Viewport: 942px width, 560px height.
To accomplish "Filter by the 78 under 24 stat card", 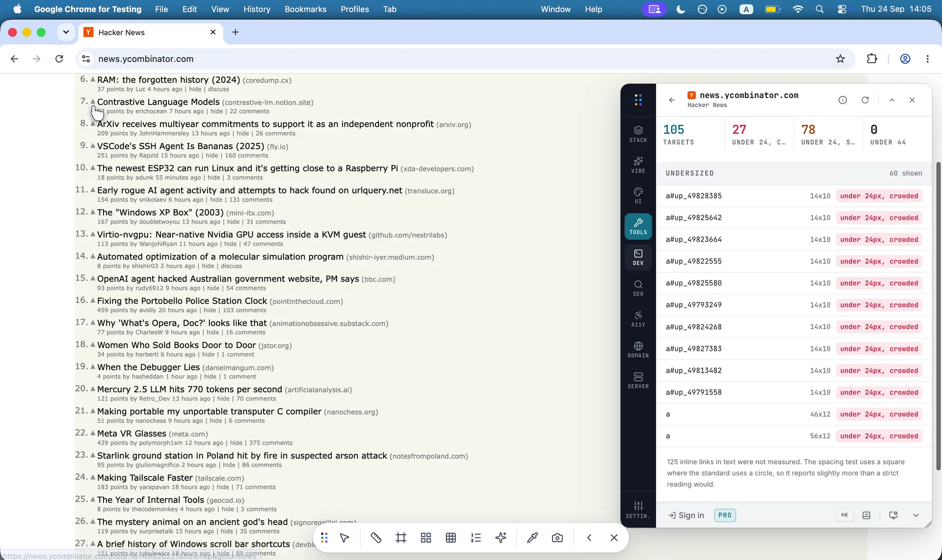I will click(x=828, y=135).
